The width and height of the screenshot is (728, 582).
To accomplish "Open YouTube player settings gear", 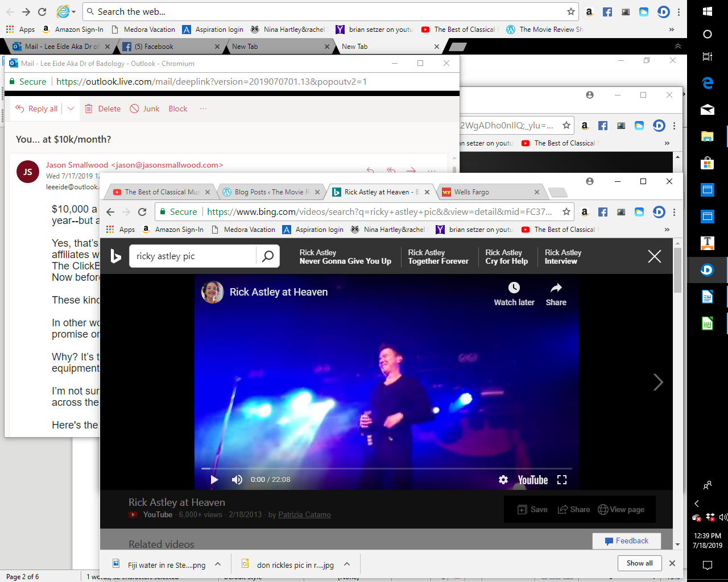I will (x=503, y=480).
